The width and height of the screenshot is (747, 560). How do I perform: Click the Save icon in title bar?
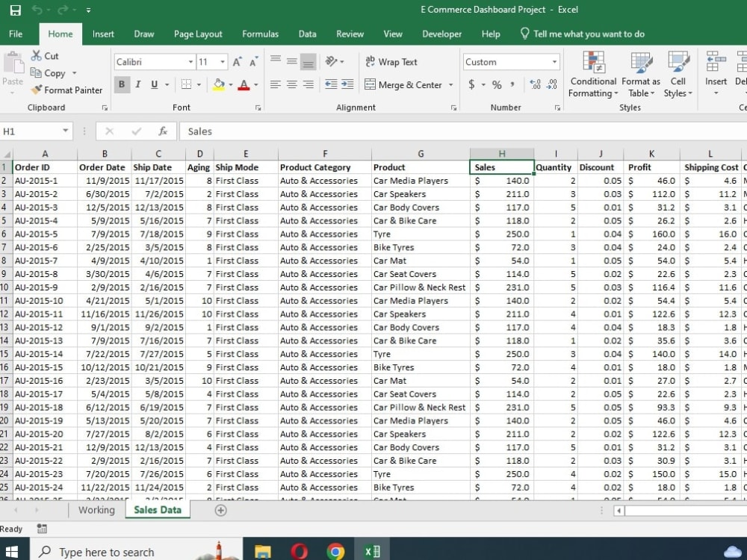pos(15,10)
